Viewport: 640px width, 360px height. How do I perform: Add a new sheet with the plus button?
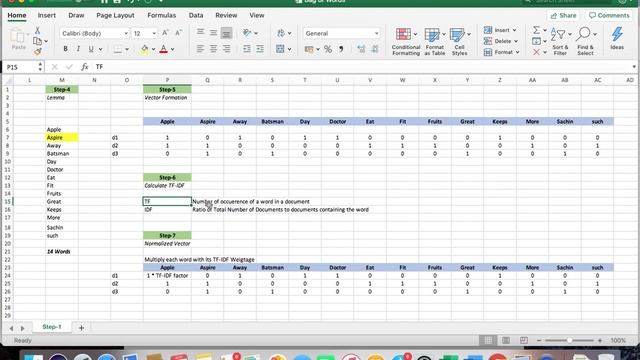81,328
